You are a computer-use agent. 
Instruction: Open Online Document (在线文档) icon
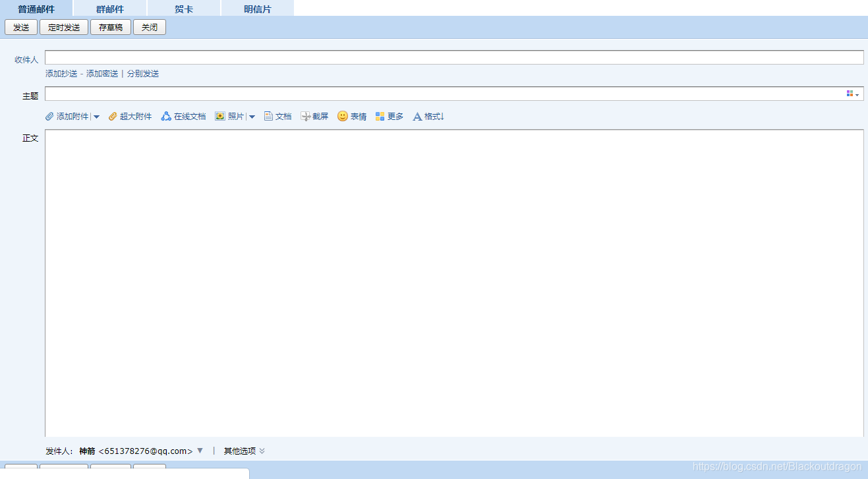coord(166,117)
